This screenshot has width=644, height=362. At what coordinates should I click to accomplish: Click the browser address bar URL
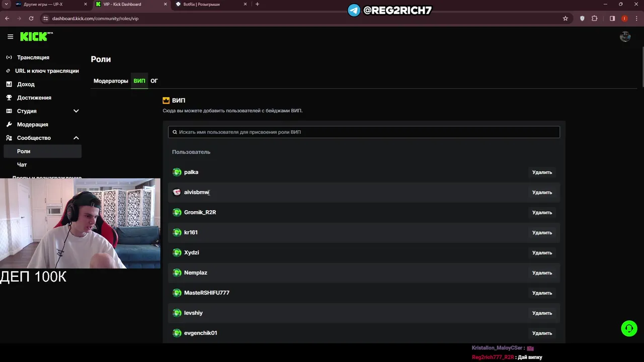[x=95, y=19]
